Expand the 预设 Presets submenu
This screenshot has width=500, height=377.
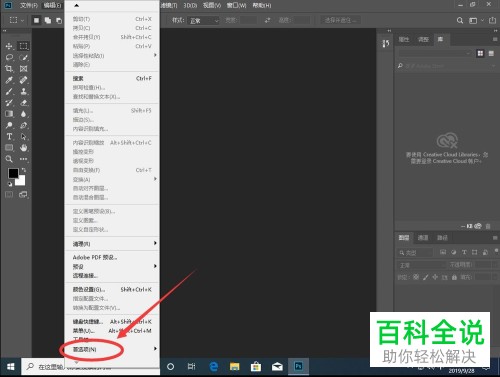point(112,267)
